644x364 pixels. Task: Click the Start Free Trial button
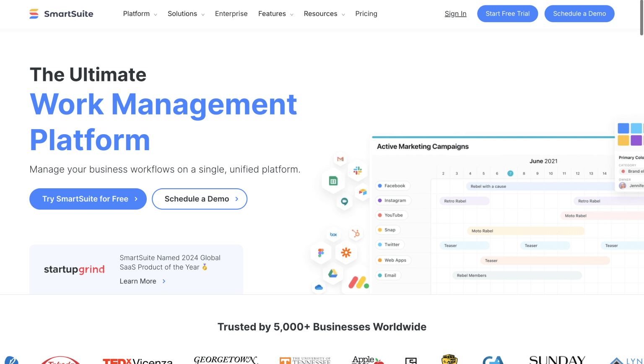click(508, 14)
